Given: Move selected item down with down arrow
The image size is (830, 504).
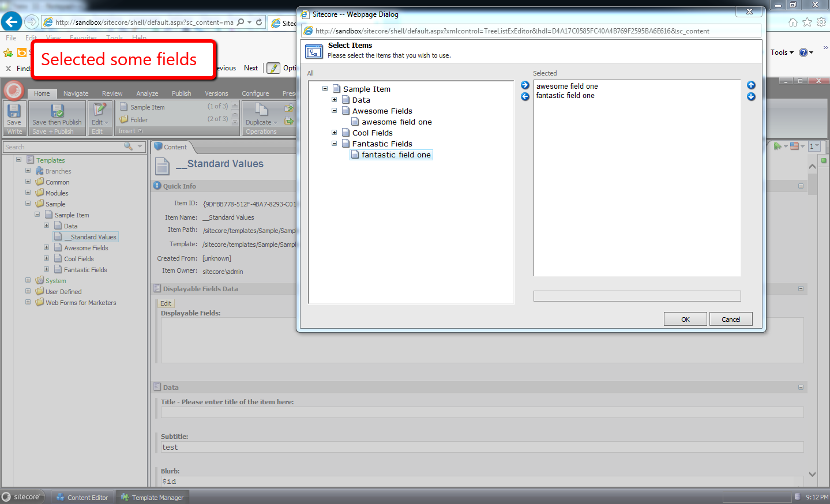Looking at the screenshot, I should 751,96.
